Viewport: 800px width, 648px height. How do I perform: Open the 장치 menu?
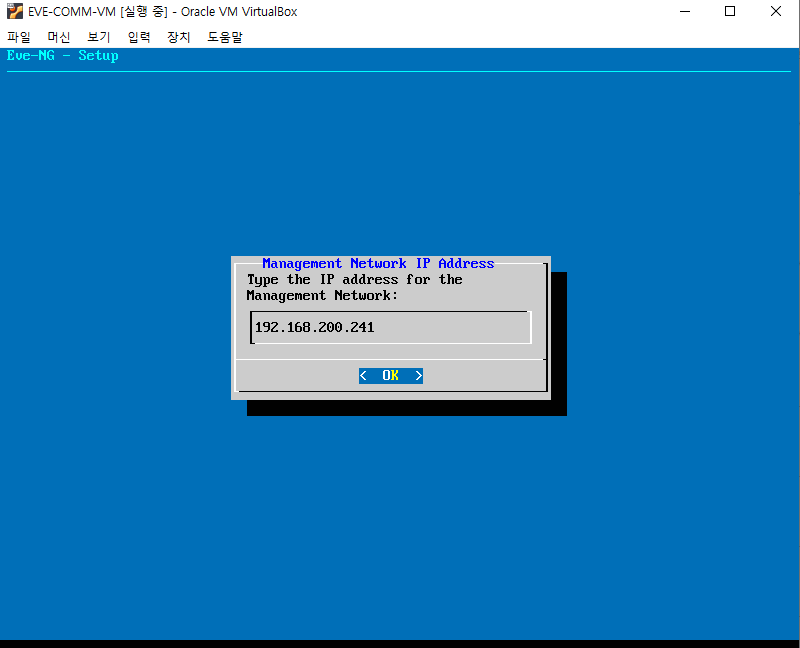pyautogui.click(x=179, y=37)
